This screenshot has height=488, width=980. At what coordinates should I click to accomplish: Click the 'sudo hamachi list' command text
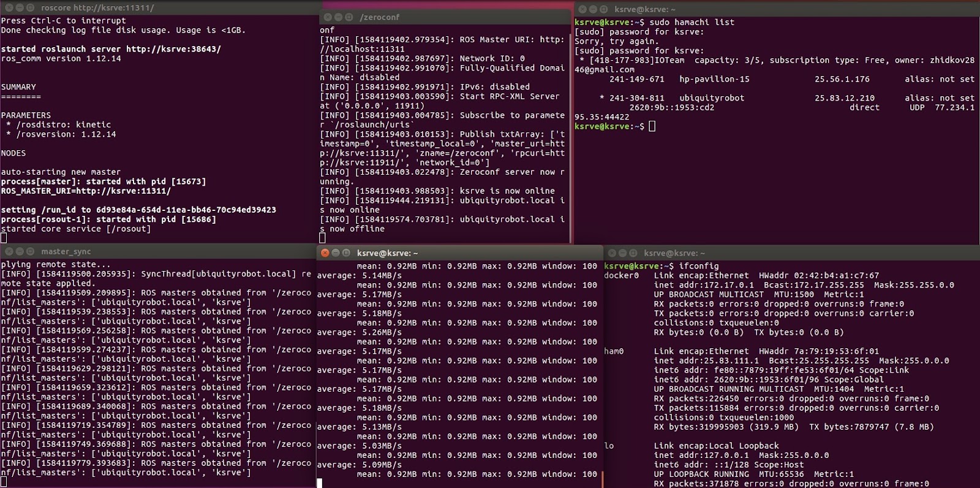point(692,22)
